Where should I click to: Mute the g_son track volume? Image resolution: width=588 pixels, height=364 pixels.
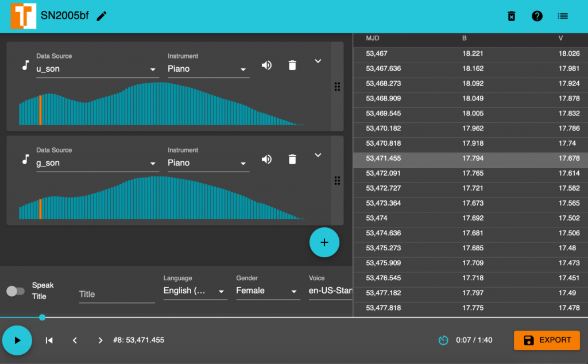pos(266,159)
